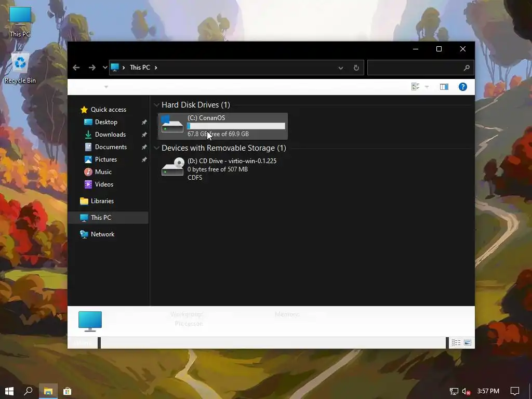The image size is (532, 399).
Task: Select Documents in the sidebar
Action: point(111,147)
